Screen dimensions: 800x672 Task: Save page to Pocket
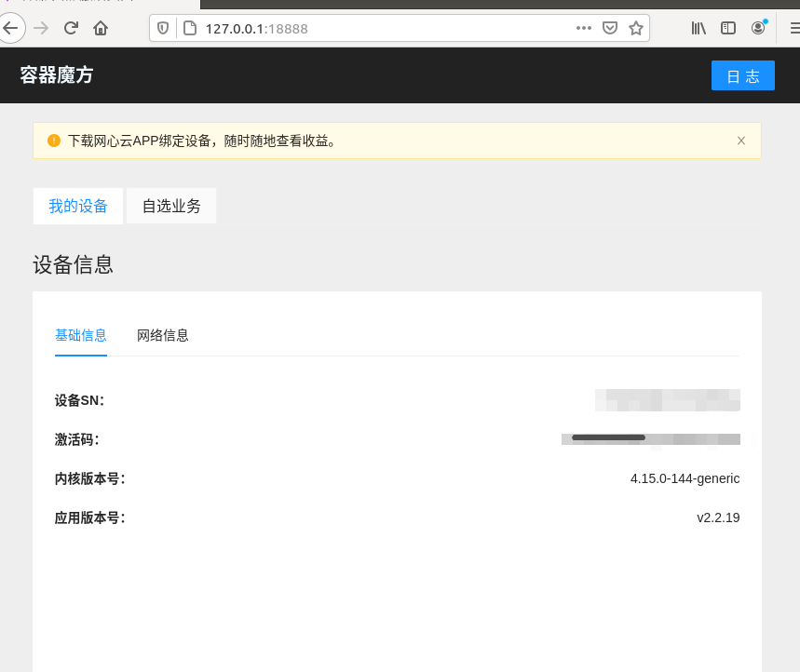(610, 28)
